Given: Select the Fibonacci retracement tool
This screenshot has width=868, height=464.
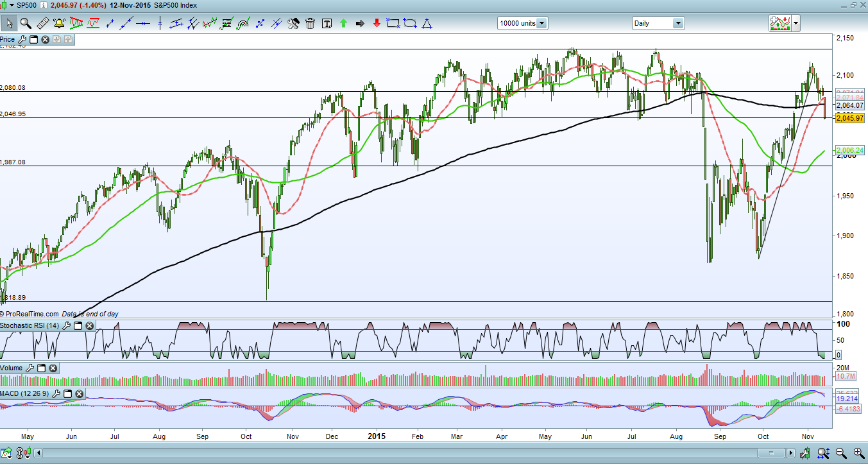Looking at the screenshot, I should click(x=226, y=24).
